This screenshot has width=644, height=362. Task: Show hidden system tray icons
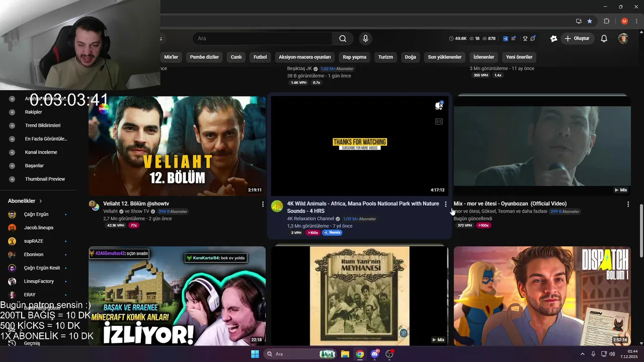(583, 354)
